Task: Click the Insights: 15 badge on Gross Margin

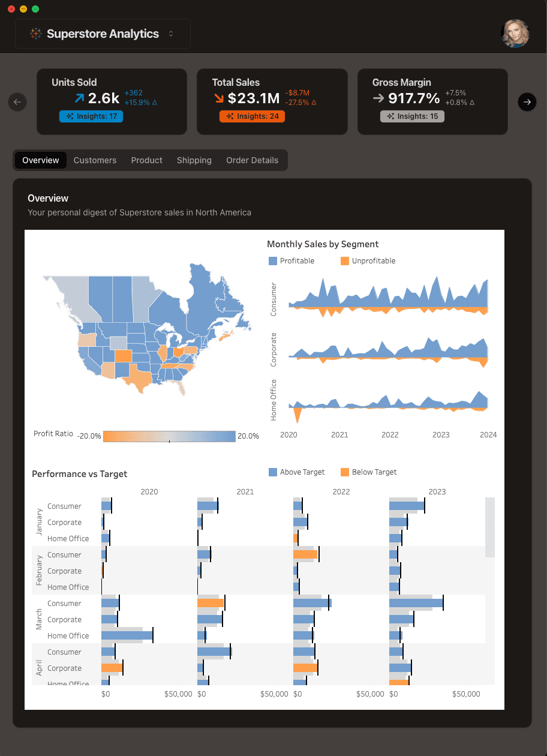Action: (412, 116)
